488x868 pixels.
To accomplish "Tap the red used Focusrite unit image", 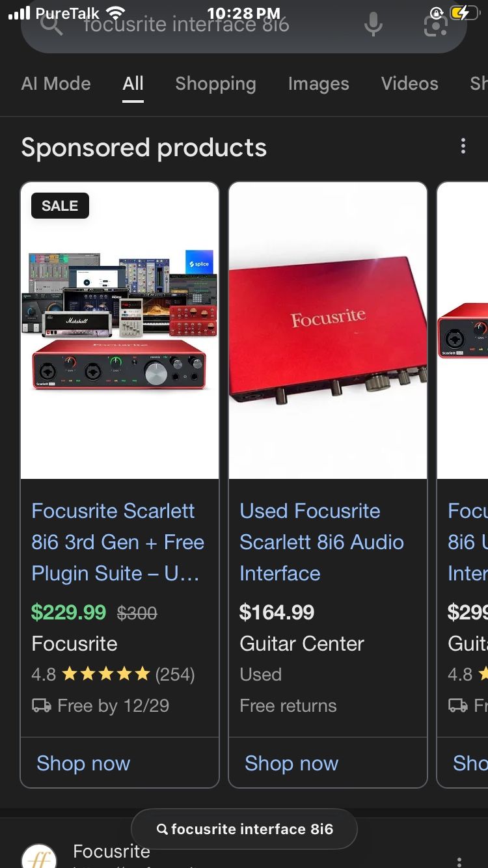I will pyautogui.click(x=328, y=331).
